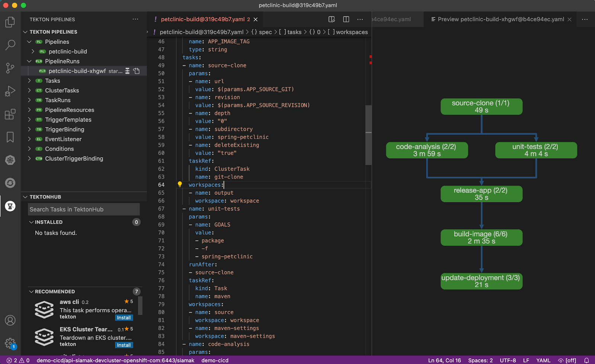Click the Search Tasks in TektonHub field

(x=84, y=209)
